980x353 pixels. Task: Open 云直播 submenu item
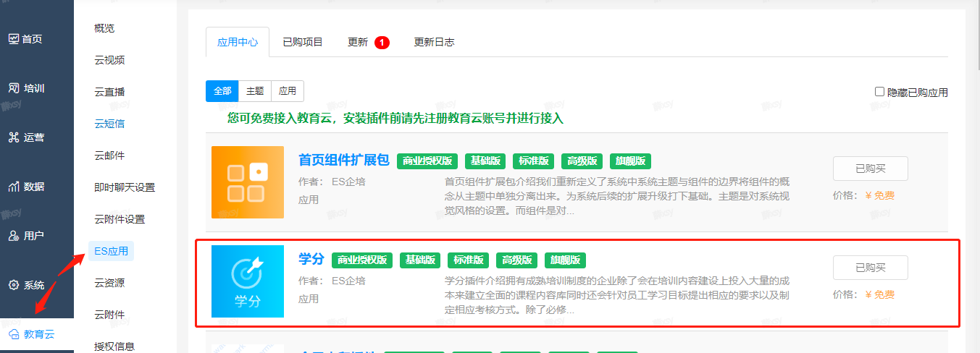point(109,92)
